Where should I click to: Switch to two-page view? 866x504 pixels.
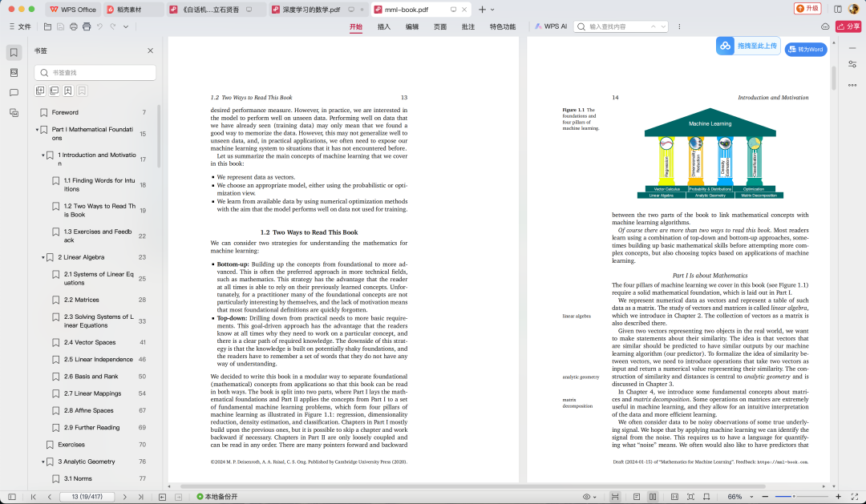[653, 497]
